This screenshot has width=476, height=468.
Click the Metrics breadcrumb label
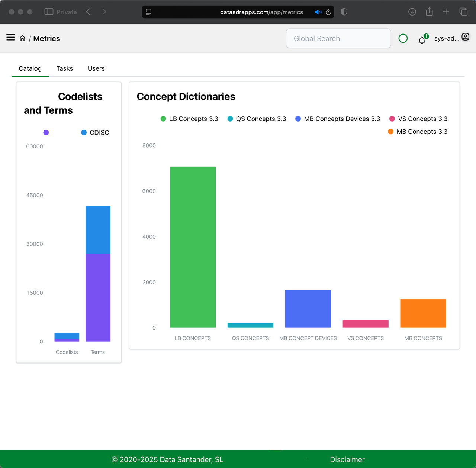[46, 38]
